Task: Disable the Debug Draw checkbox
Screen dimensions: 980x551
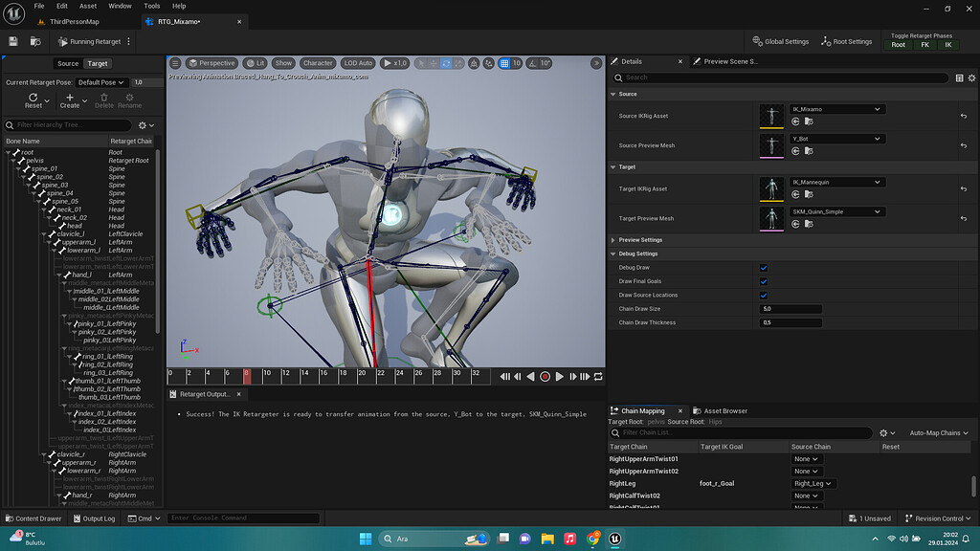Action: click(x=763, y=268)
